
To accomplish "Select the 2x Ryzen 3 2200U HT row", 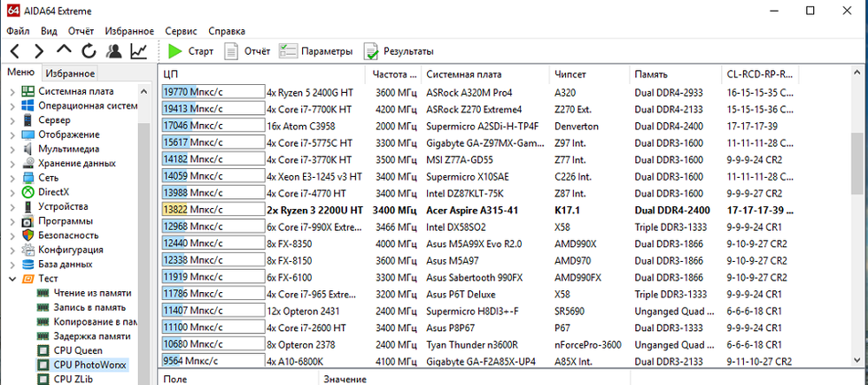I will (314, 210).
